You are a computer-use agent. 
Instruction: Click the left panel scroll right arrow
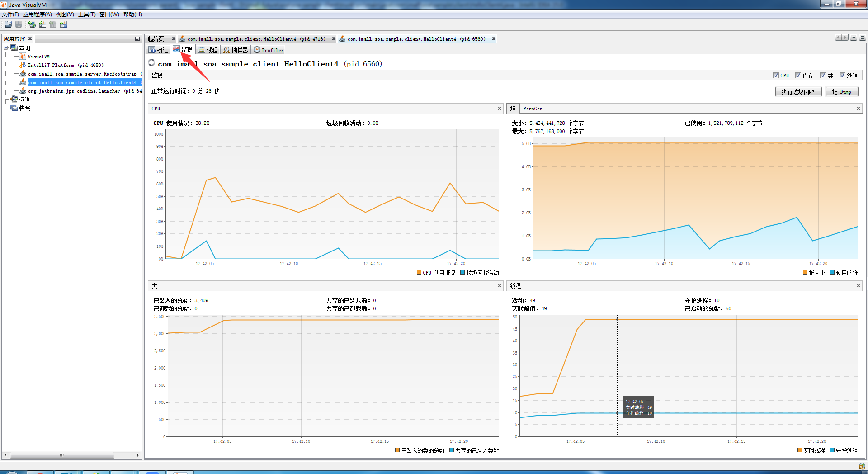(138, 455)
